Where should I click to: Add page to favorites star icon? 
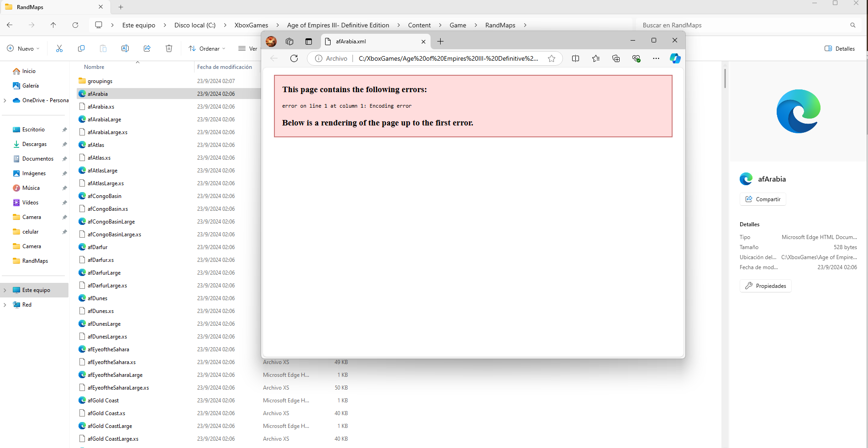tap(552, 58)
